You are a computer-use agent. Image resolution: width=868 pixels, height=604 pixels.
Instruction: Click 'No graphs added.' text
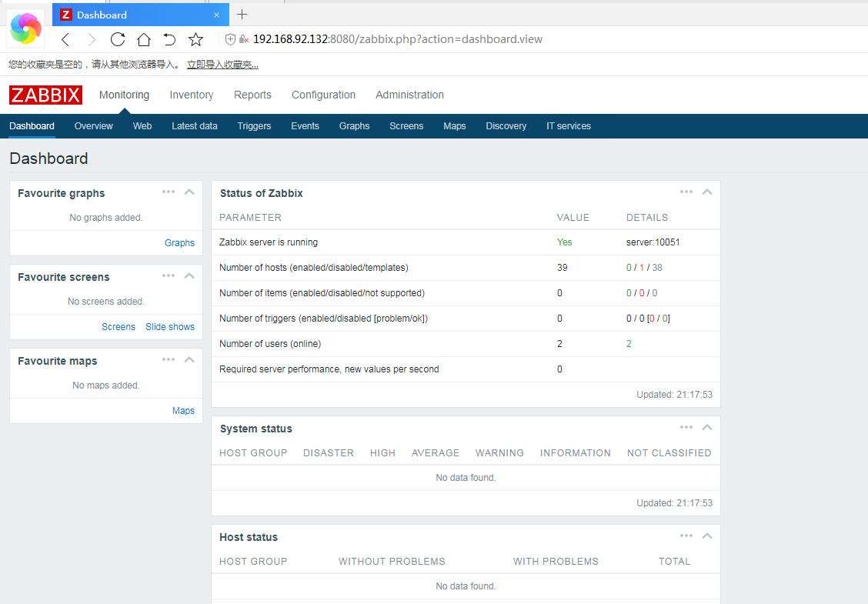pos(105,218)
